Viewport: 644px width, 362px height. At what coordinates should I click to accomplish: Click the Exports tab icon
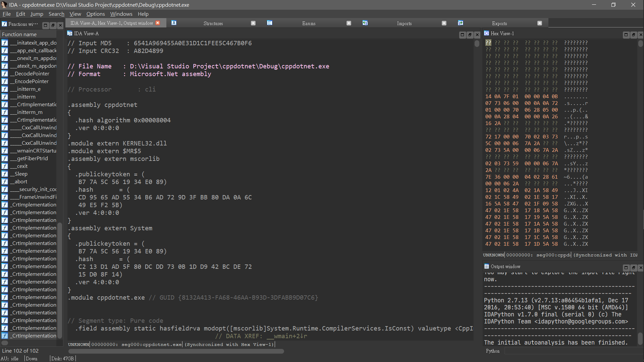(461, 23)
